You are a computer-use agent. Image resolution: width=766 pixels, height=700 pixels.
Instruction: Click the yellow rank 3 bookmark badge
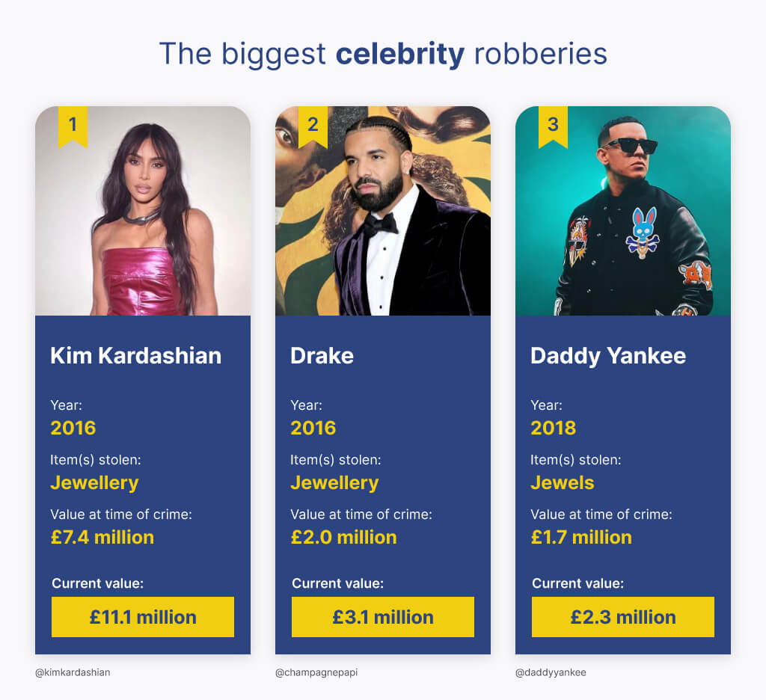click(x=553, y=126)
